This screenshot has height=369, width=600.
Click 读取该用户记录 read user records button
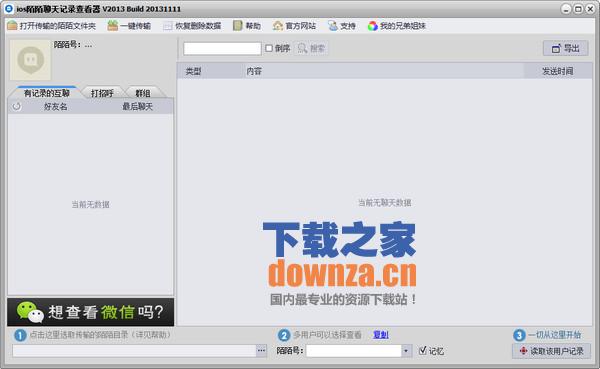[x=551, y=351]
